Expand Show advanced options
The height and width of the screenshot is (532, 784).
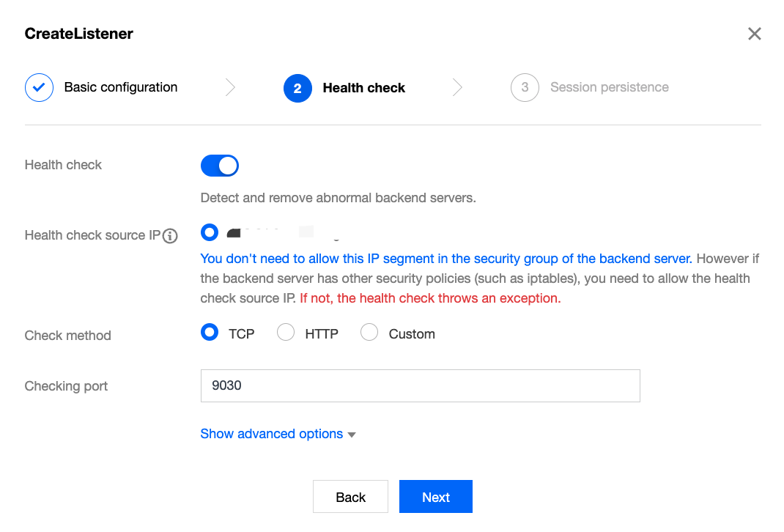coord(271,434)
